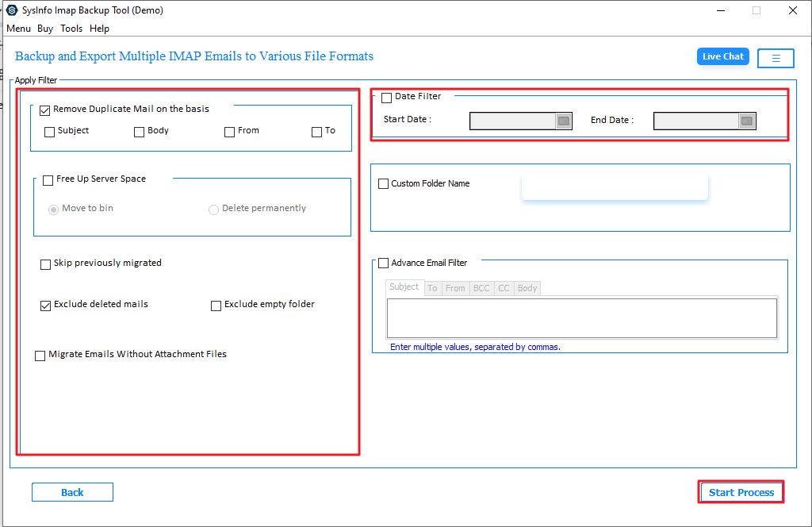Open the Start Date calendar picker icon
This screenshot has height=527, width=812.
pos(563,121)
